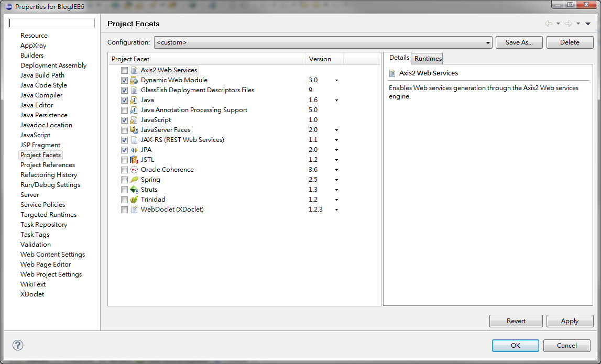Open JPA version dropdown arrow
This screenshot has height=364, width=601.
click(x=336, y=150)
